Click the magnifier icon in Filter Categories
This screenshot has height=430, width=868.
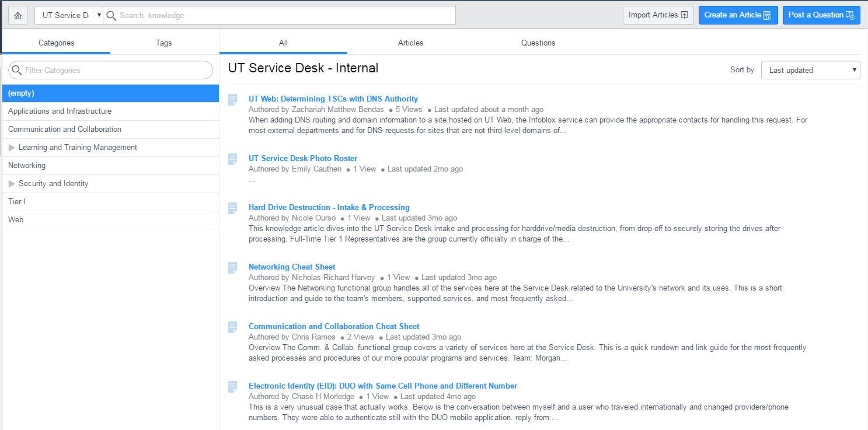17,70
